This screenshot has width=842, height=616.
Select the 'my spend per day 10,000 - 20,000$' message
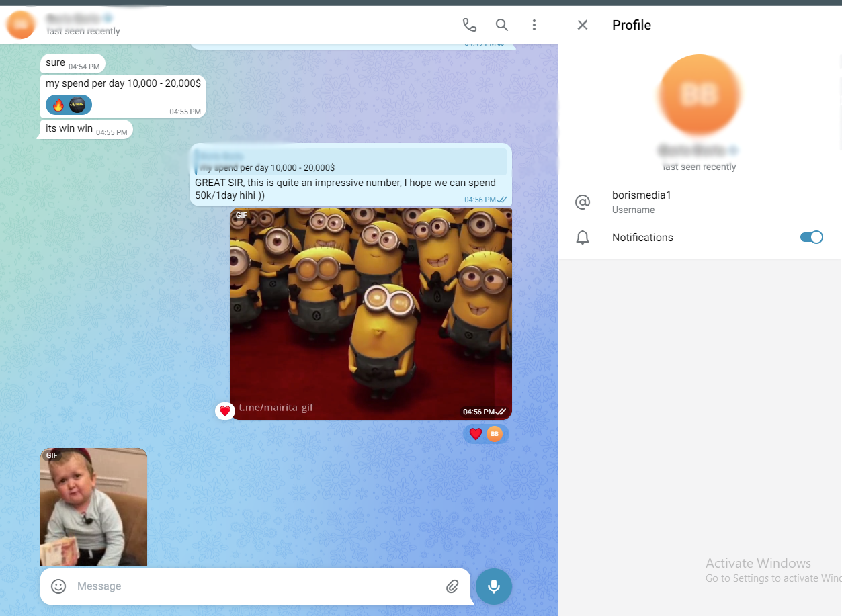click(x=123, y=97)
